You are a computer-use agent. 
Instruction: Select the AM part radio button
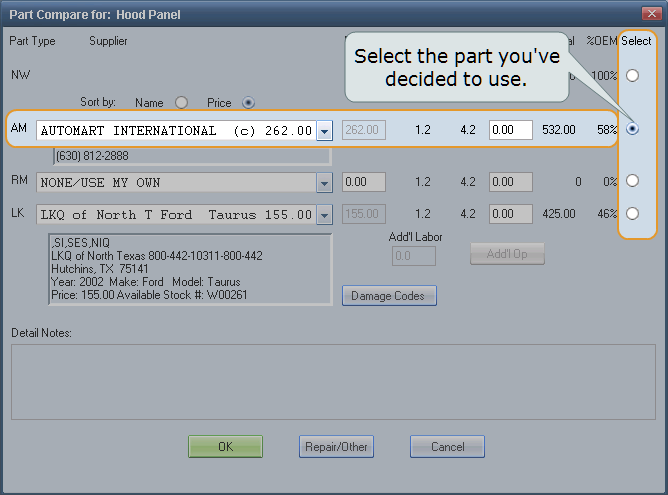(x=632, y=130)
